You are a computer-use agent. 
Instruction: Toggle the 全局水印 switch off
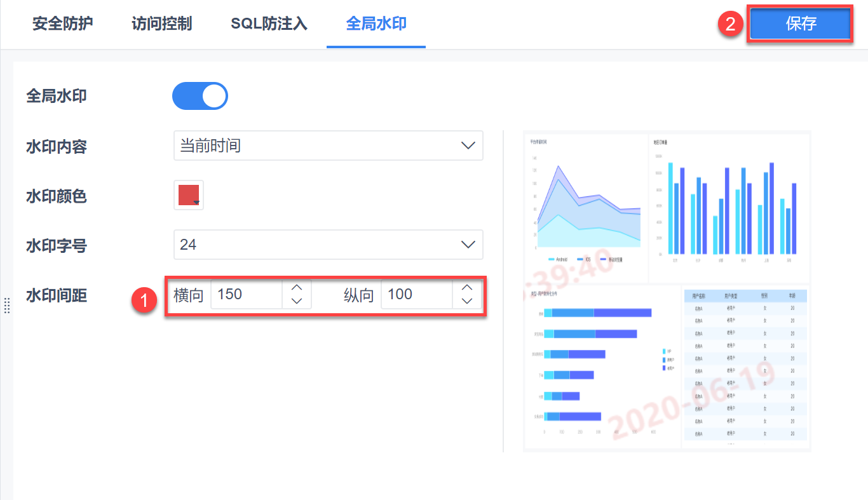pos(200,96)
